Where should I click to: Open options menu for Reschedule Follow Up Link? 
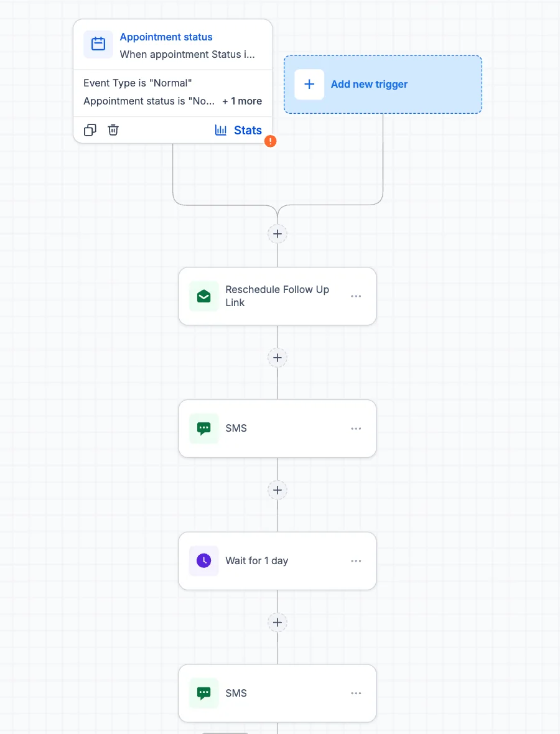pos(356,296)
